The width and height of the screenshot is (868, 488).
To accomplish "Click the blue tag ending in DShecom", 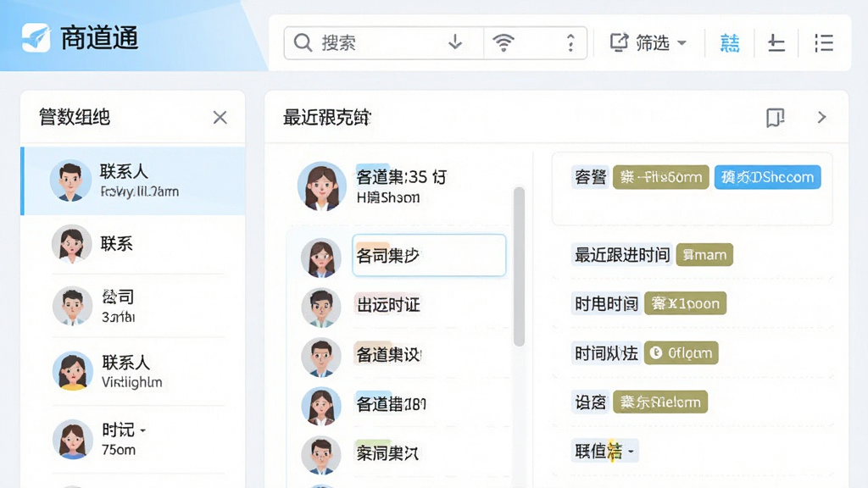I will click(767, 177).
